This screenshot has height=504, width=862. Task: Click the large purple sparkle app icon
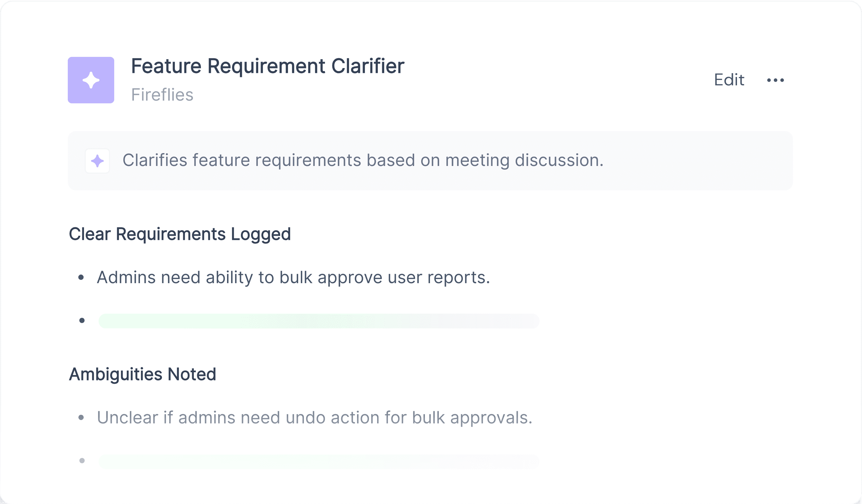coord(91,80)
